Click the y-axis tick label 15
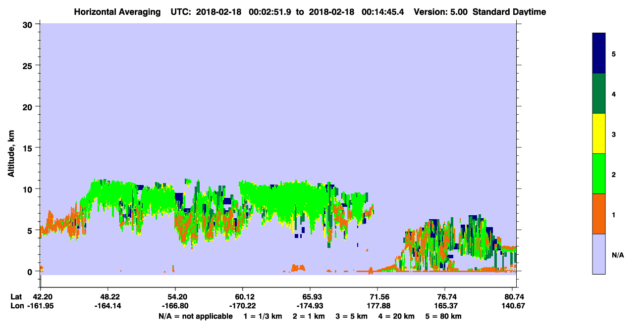 29,148
